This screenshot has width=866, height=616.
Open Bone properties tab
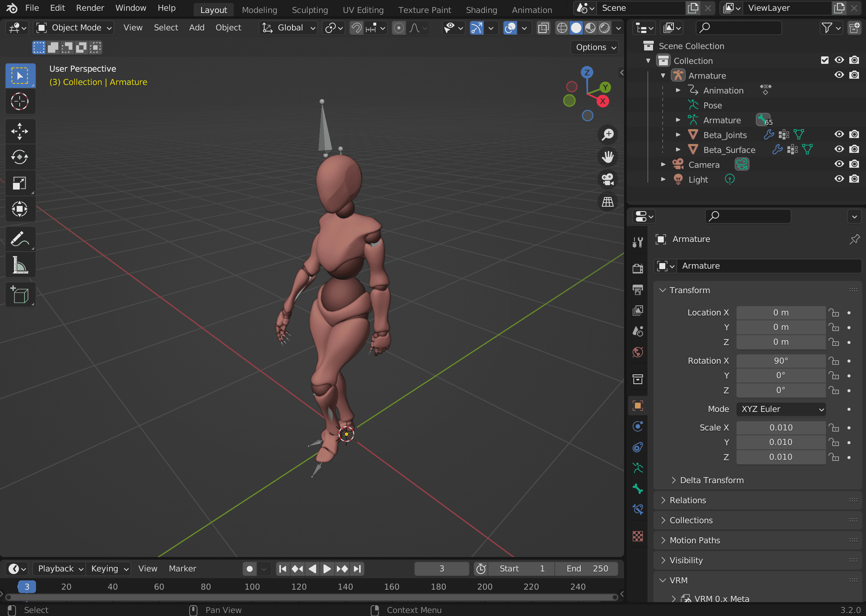pos(638,489)
